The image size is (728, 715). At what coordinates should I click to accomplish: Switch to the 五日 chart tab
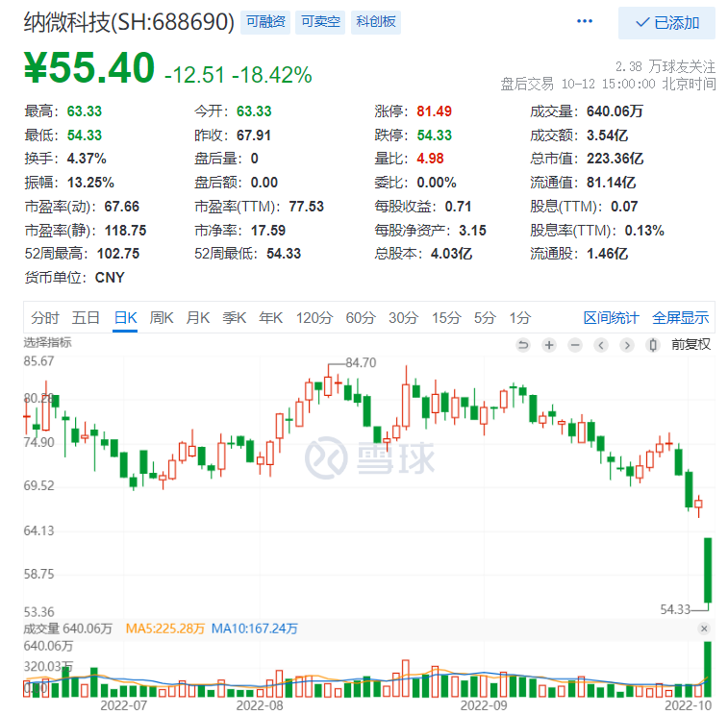click(x=86, y=318)
